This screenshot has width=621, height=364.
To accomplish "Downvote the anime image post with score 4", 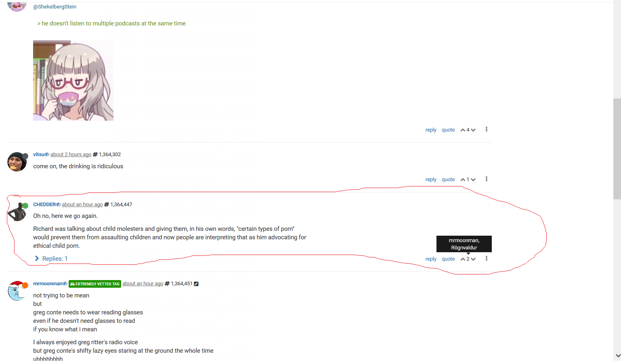I will pos(473,130).
